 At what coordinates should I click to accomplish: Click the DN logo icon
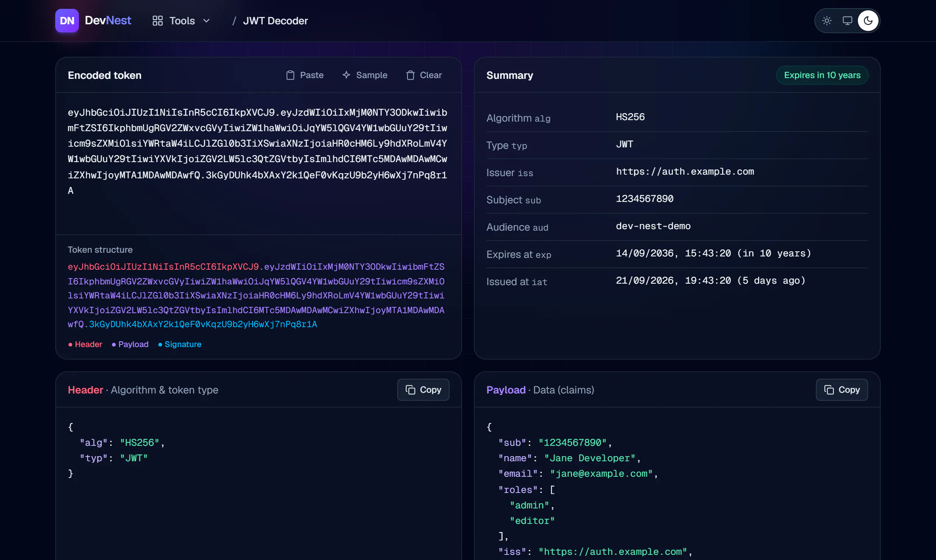pos(67,21)
